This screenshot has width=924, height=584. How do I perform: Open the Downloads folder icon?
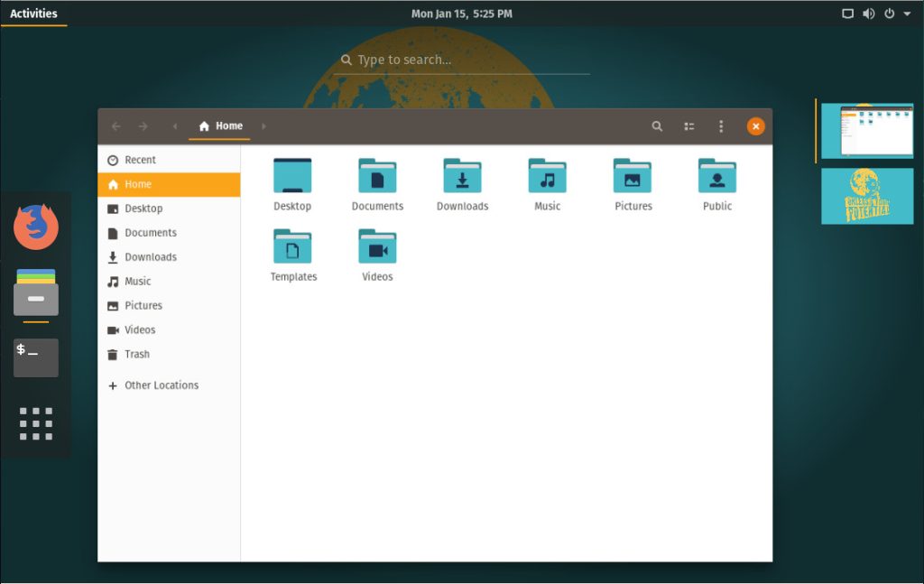tap(462, 176)
